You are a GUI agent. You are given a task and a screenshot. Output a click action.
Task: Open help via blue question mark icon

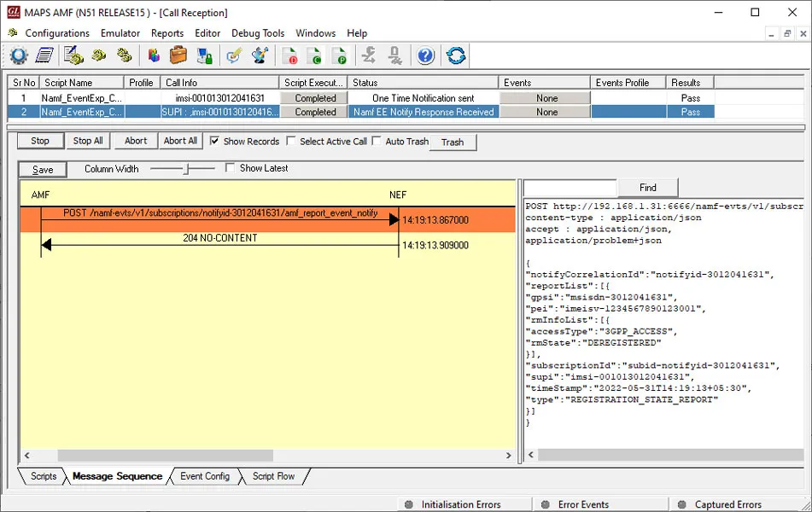(x=426, y=55)
